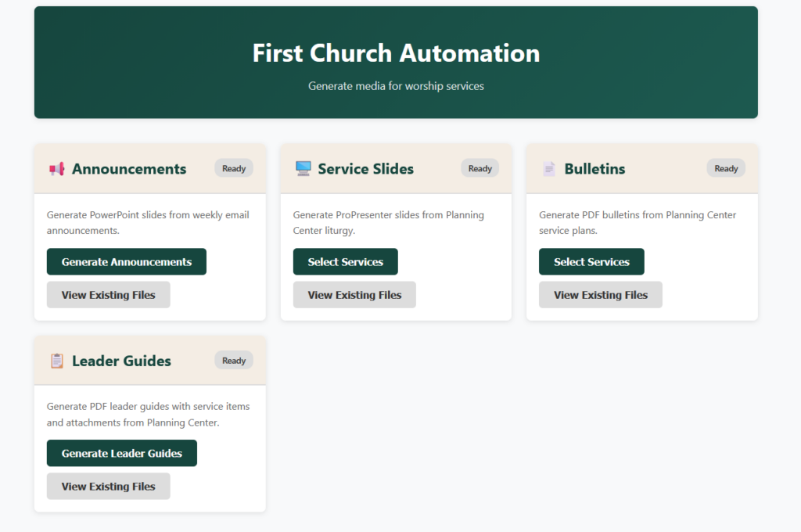Click the megaphone icon beside Announcements
This screenshot has height=532, width=801.
tap(56, 169)
